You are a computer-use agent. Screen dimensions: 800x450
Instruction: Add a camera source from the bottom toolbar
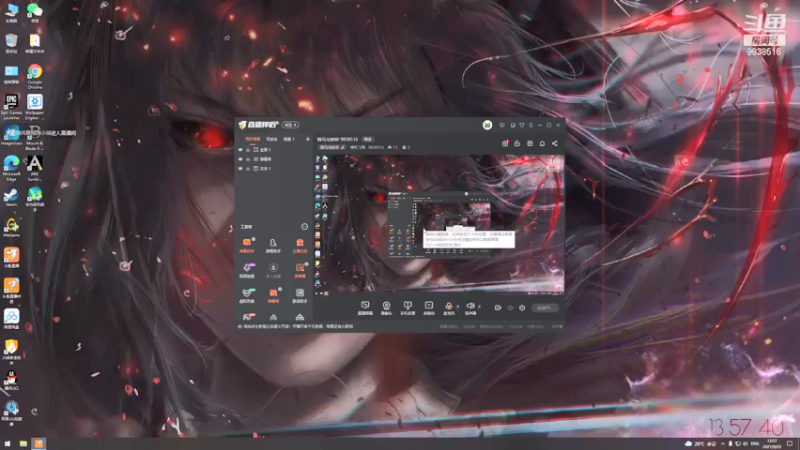pos(386,308)
